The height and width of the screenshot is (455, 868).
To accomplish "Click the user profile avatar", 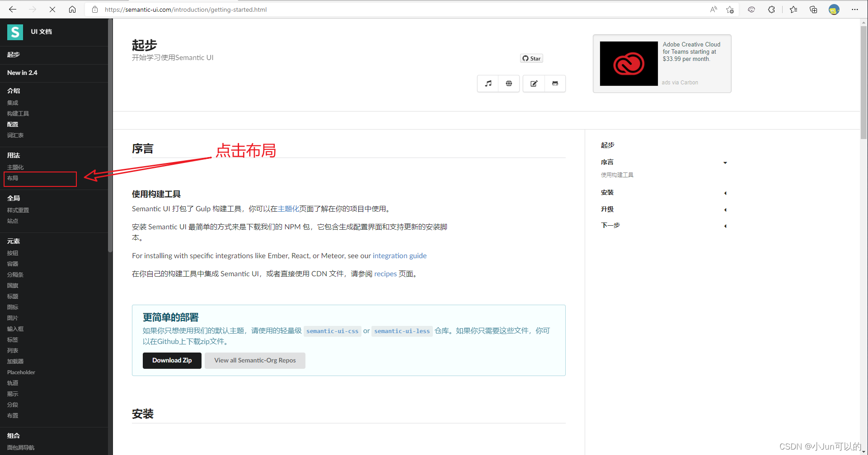I will click(834, 9).
